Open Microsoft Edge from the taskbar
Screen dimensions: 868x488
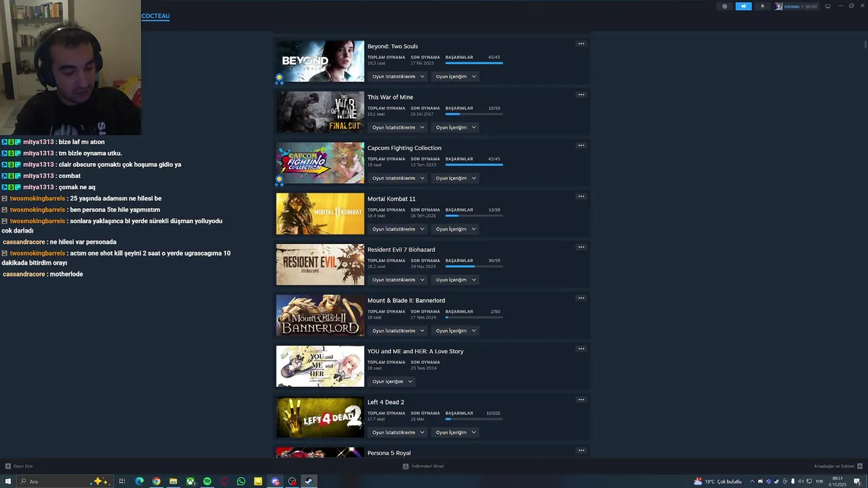point(140,481)
